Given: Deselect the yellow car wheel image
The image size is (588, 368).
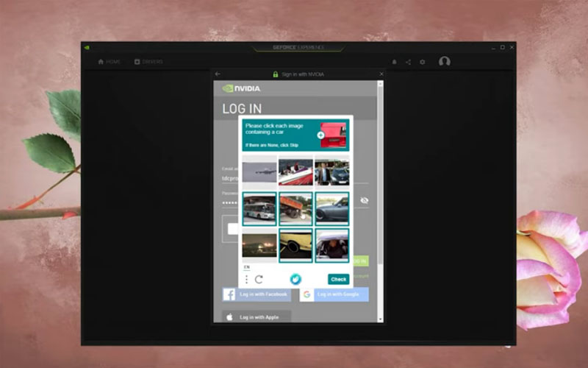Looking at the screenshot, I should (x=295, y=246).
